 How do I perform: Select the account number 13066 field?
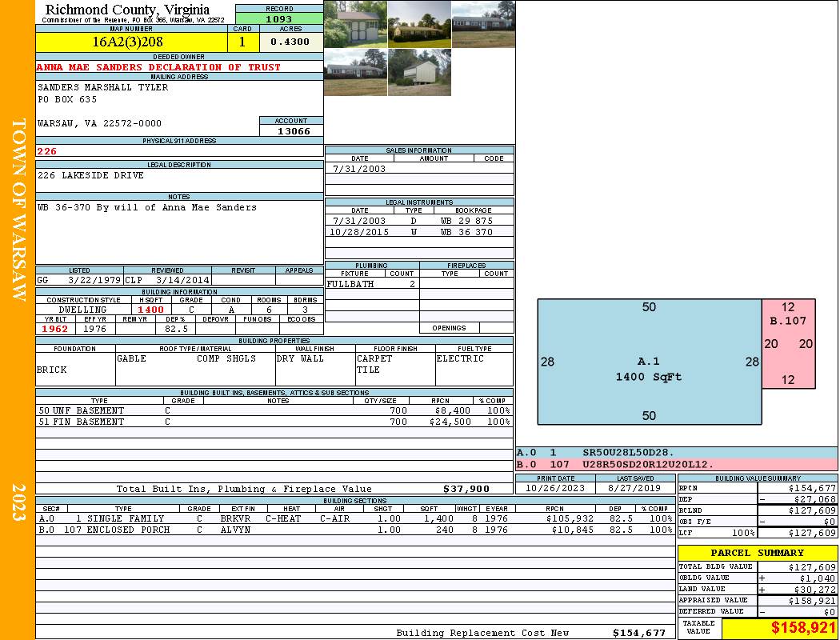point(291,131)
